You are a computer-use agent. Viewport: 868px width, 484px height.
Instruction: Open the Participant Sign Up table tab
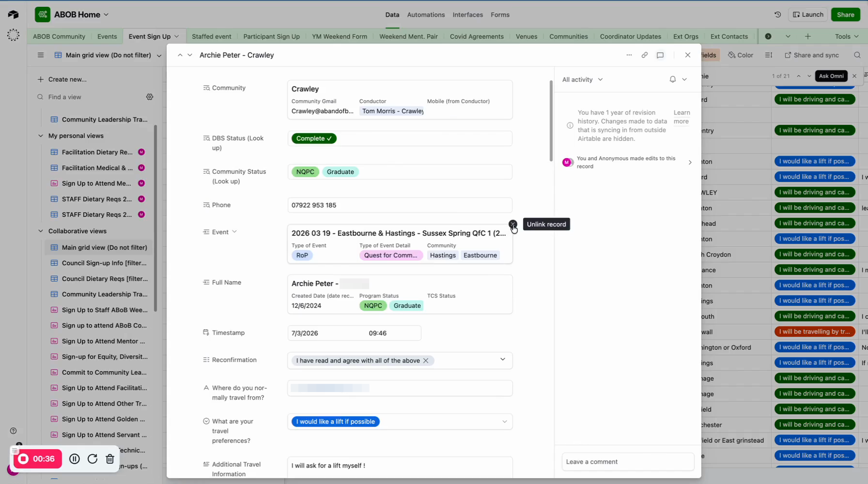pos(271,36)
